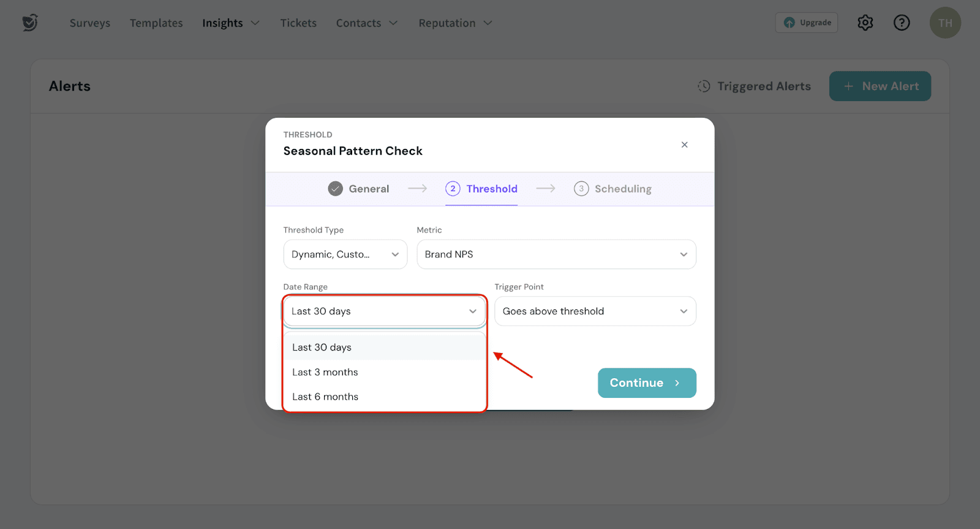Open the TH user avatar menu

tap(944, 23)
